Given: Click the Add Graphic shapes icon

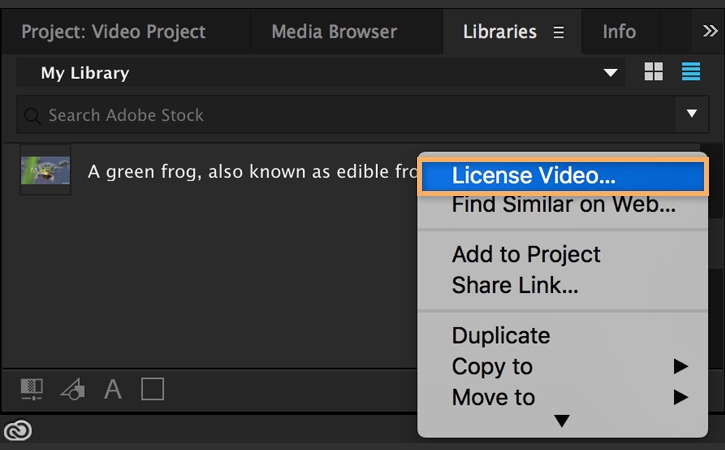Looking at the screenshot, I should (72, 389).
